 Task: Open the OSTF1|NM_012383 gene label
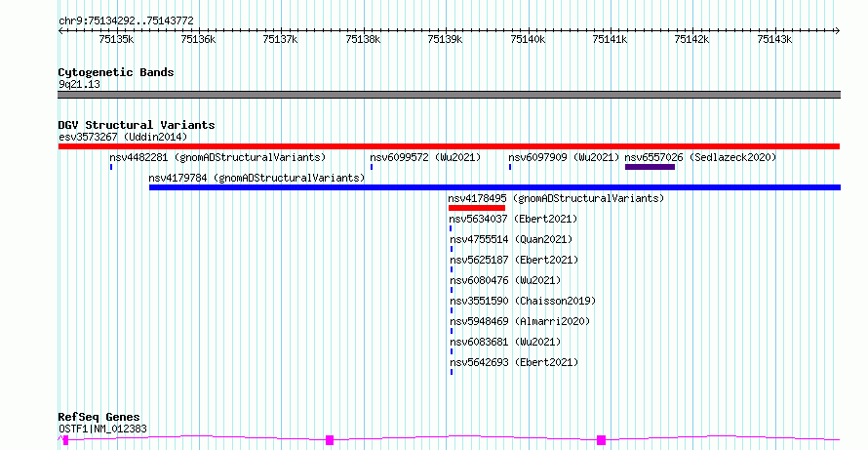(x=102, y=429)
